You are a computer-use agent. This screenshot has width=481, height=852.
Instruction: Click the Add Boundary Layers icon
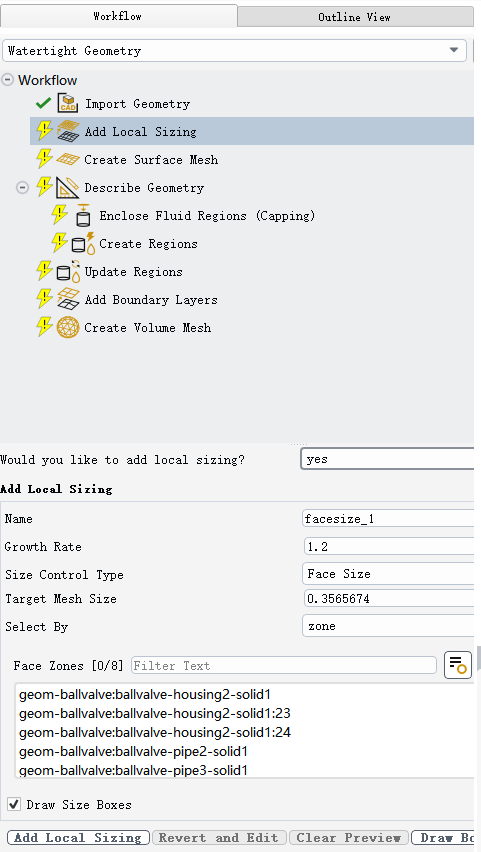68,300
